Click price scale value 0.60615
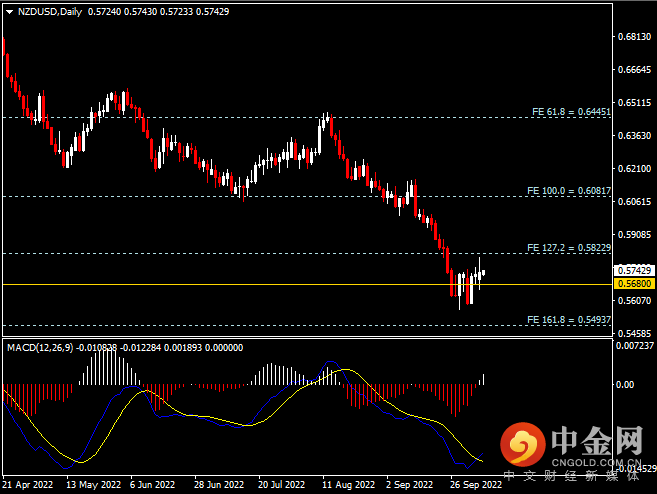 point(634,202)
